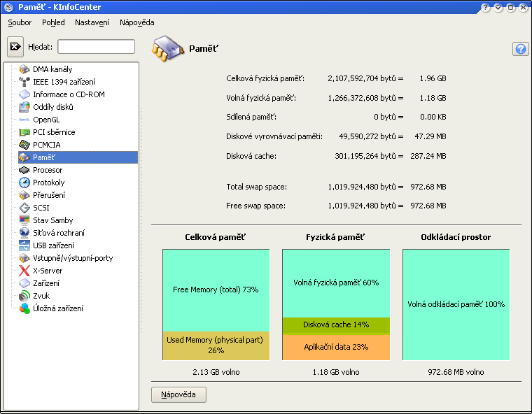Viewport: 532px width, 414px height.
Task: Clear search with the arrow icon beside Hledat
Action: (15, 47)
